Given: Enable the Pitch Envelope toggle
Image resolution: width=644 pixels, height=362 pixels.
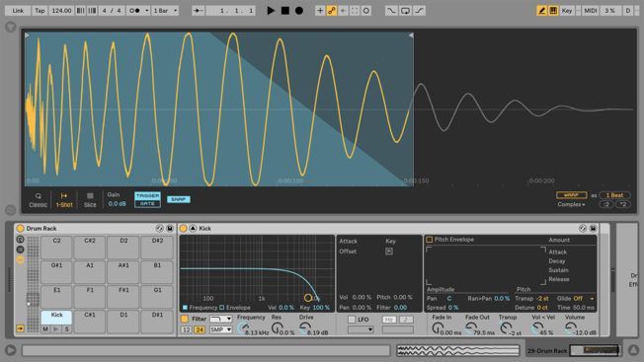Looking at the screenshot, I should tap(430, 240).
